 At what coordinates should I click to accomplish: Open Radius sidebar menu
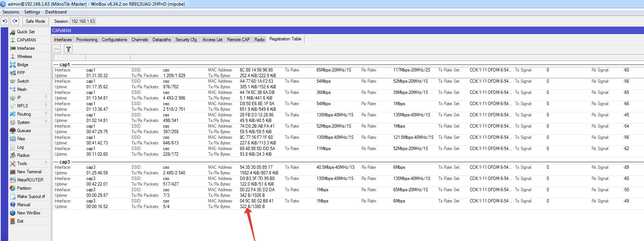pyautogui.click(x=23, y=155)
